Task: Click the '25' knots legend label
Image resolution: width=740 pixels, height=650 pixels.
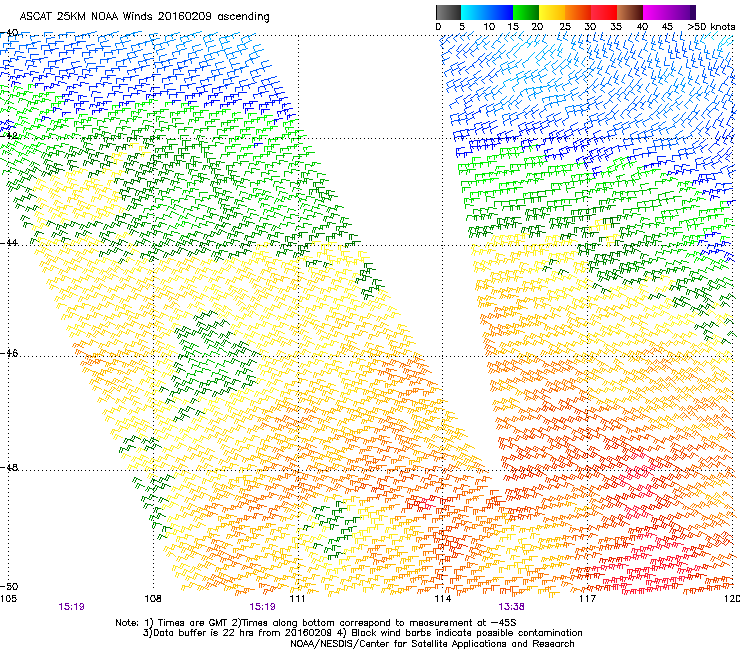Action: (565, 27)
